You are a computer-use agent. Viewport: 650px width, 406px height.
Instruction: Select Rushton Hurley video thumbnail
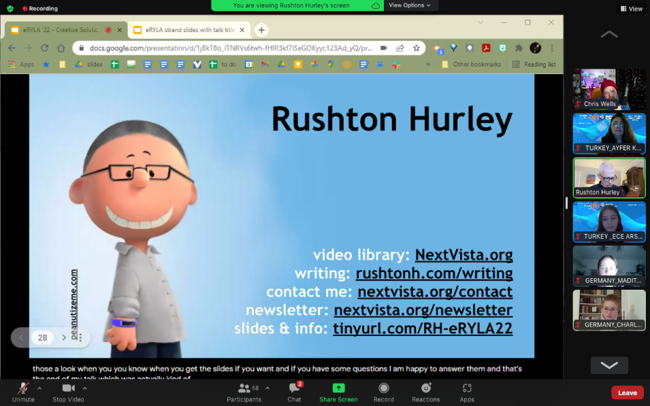tap(609, 177)
